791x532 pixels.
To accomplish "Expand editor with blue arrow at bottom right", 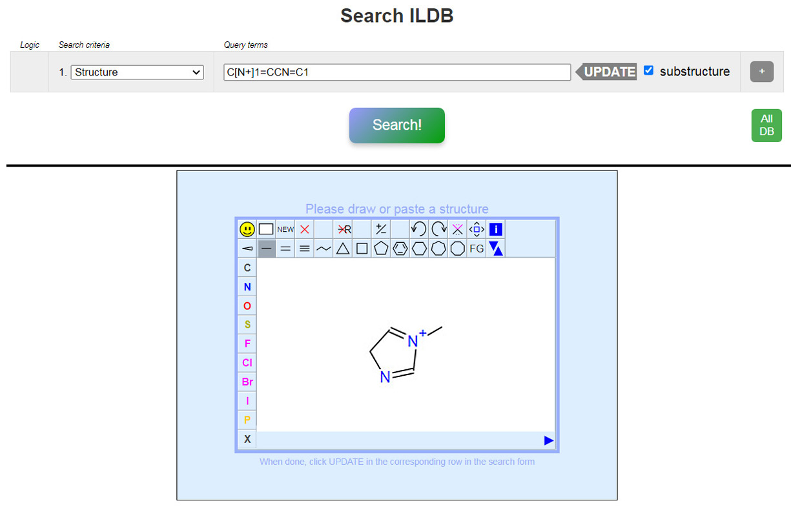I will click(549, 440).
